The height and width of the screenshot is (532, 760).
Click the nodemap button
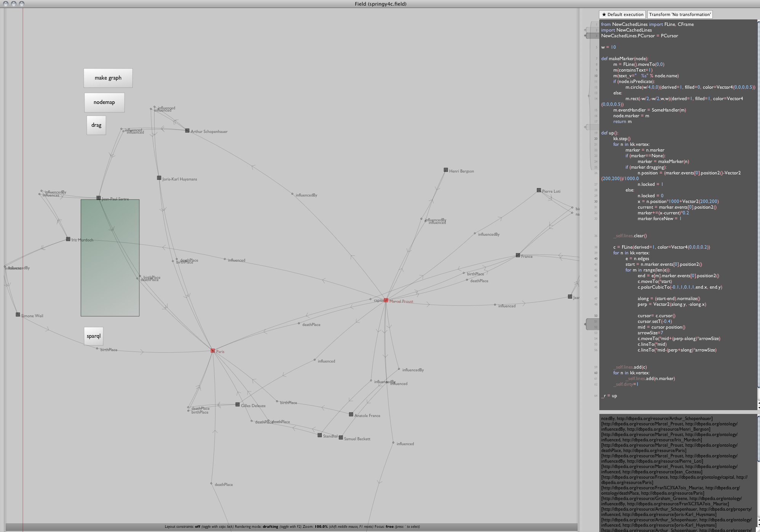104,102
